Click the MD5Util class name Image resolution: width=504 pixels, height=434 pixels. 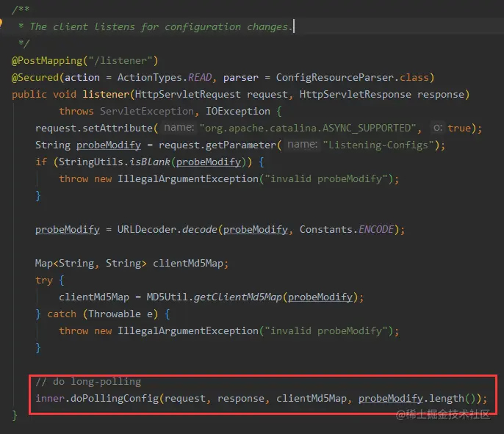click(168, 297)
